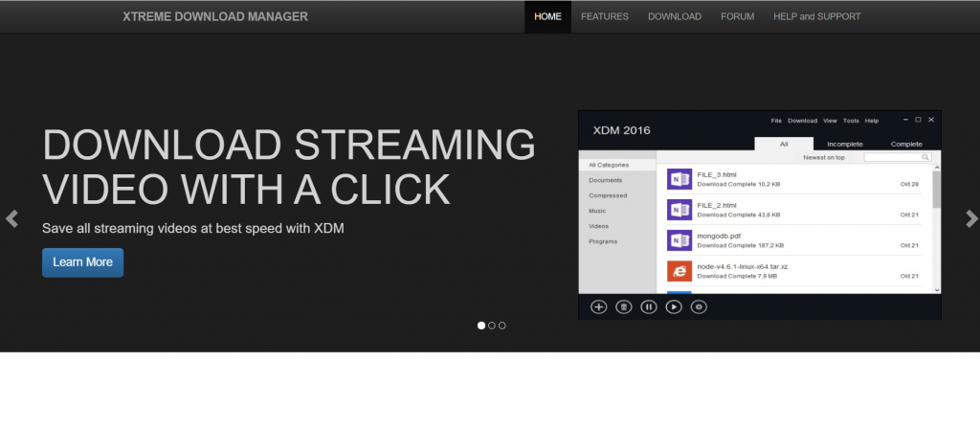
Task: Open the Newest on top sort dropdown
Action: (x=824, y=157)
